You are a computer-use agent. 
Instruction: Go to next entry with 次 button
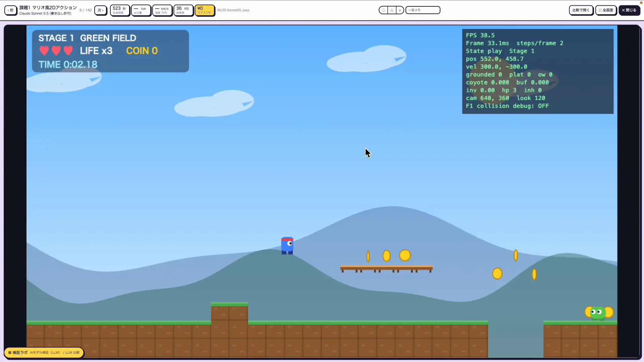(101, 10)
